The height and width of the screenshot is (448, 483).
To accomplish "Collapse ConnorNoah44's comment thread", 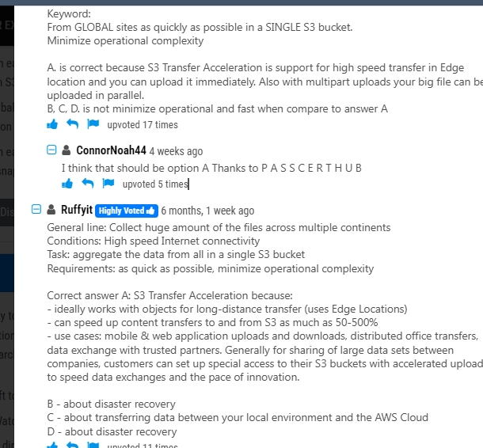I will 51,150.
